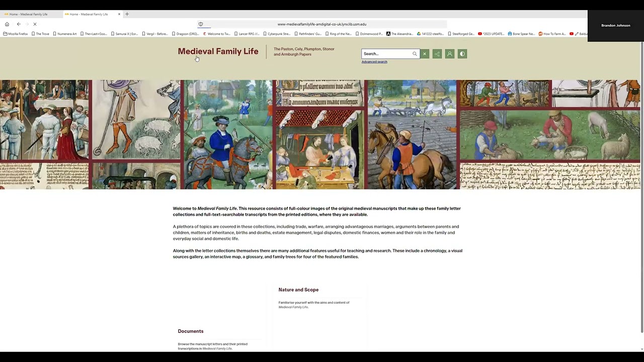This screenshot has height=362, width=644.
Task: Open a new browser tab
Action: (x=127, y=14)
